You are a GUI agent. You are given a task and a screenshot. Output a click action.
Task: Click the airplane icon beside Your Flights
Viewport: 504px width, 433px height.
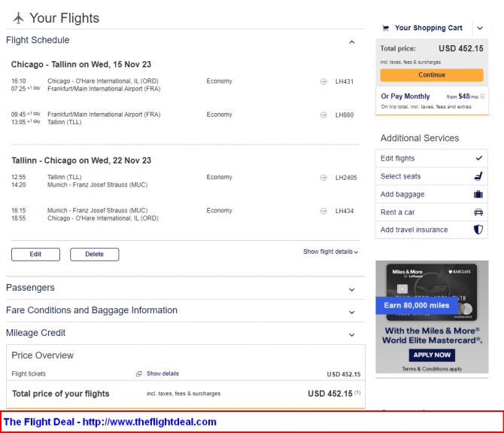click(18, 18)
